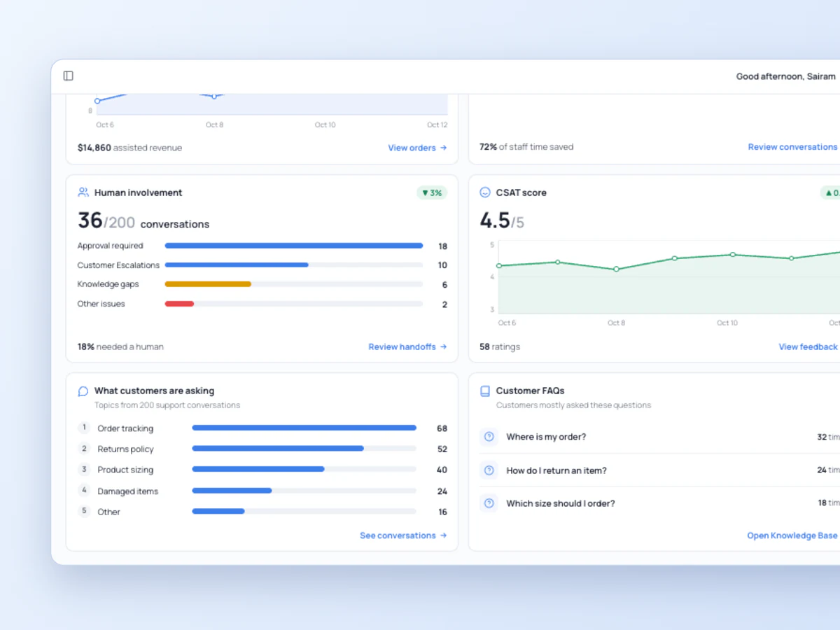This screenshot has height=630, width=840.
Task: Click the Other issues label
Action: (x=101, y=304)
